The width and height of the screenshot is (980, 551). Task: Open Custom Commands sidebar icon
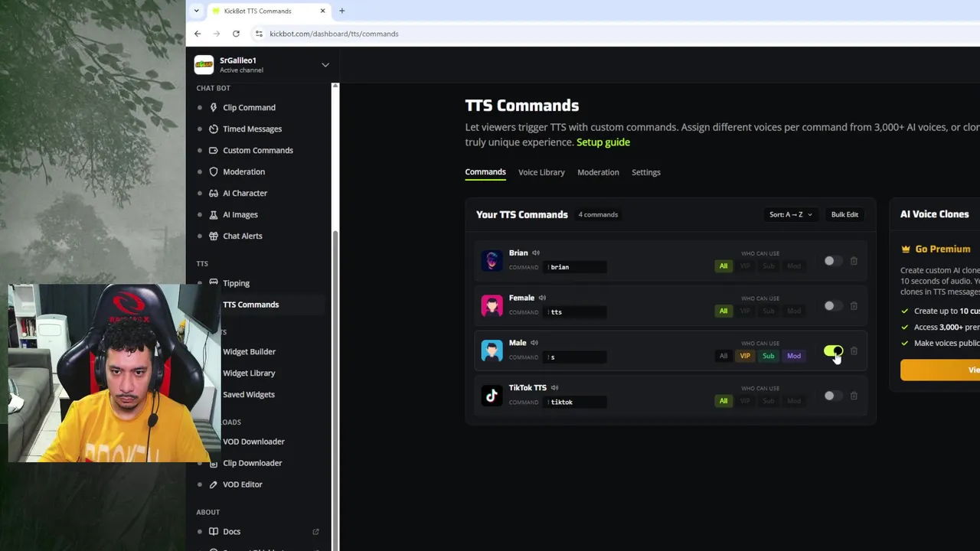pyautogui.click(x=214, y=151)
